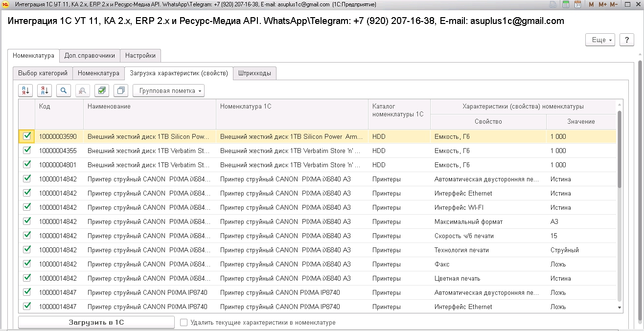Click the M- memory subtract button
This screenshot has height=331, width=644.
click(x=613, y=4)
